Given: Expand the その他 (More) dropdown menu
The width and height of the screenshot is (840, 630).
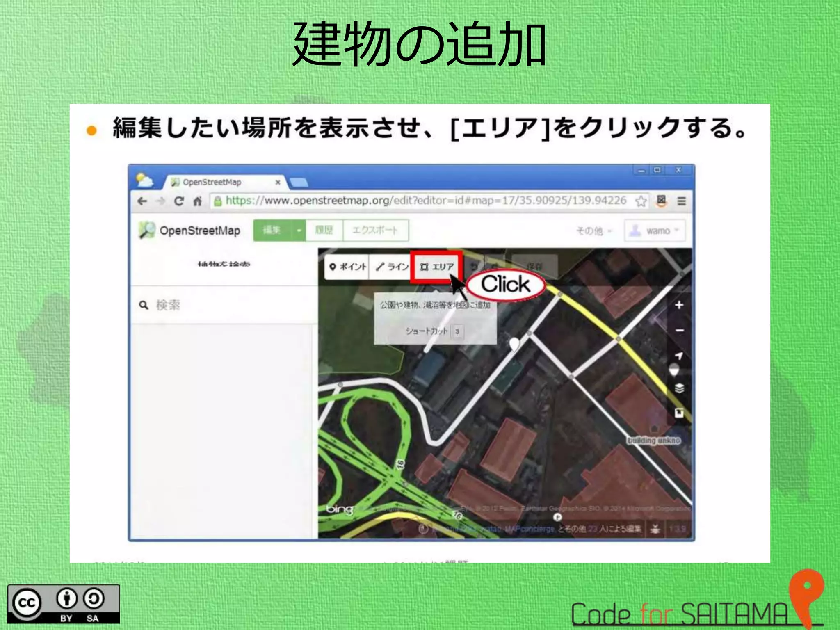Looking at the screenshot, I should point(594,231).
